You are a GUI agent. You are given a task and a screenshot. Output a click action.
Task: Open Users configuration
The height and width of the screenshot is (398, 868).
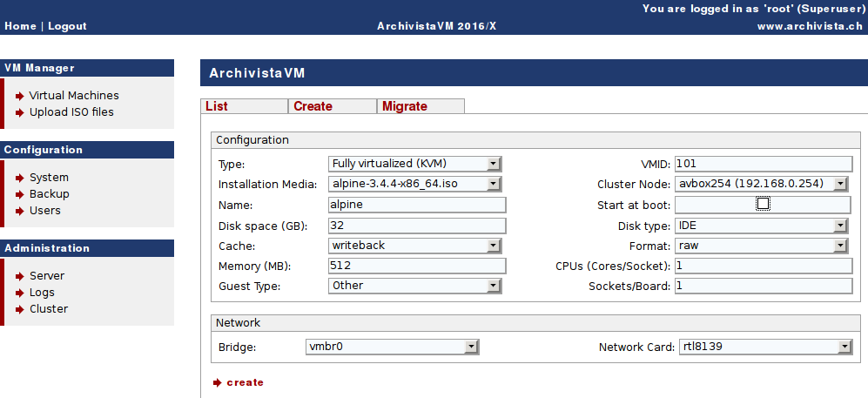pos(45,211)
